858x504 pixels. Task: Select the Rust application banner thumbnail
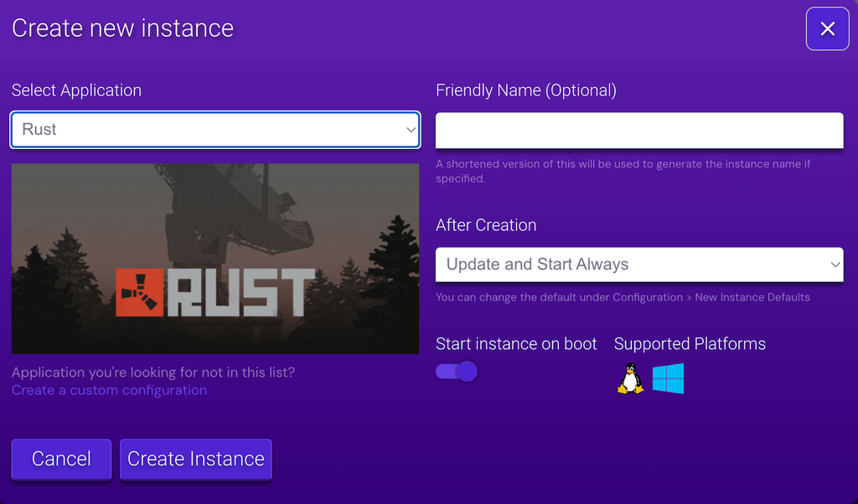point(214,258)
